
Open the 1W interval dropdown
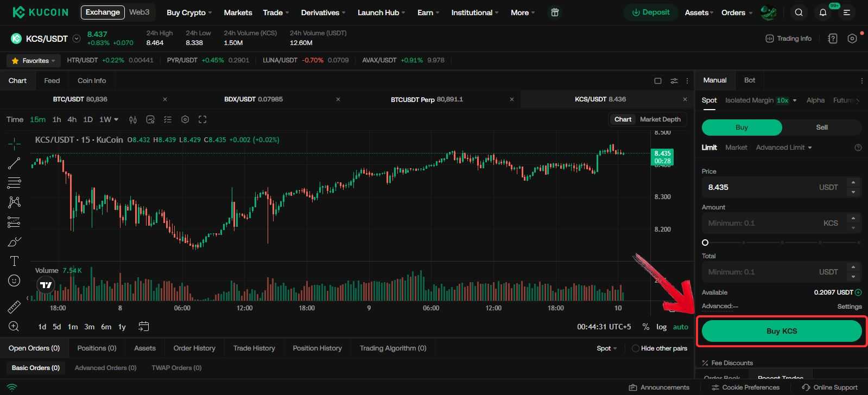point(109,119)
